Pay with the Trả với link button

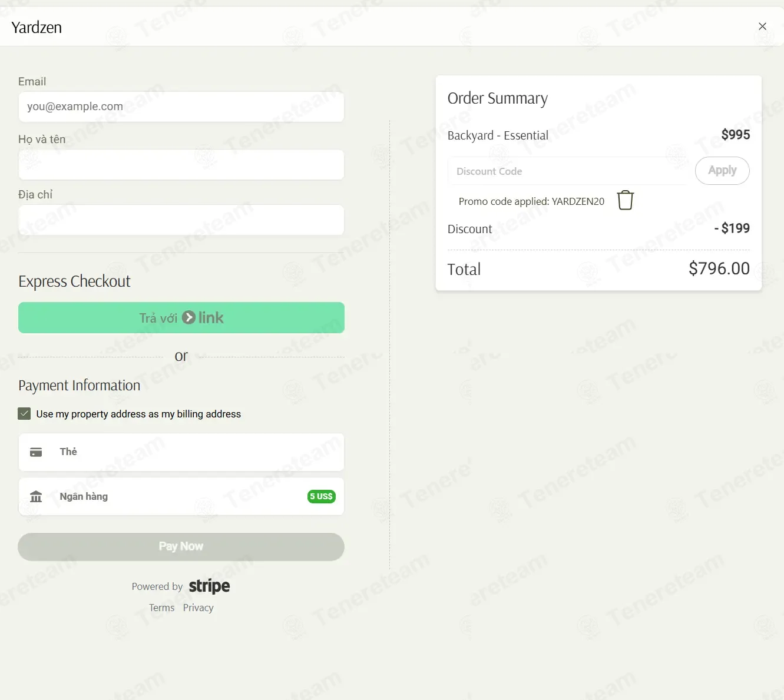point(181,318)
